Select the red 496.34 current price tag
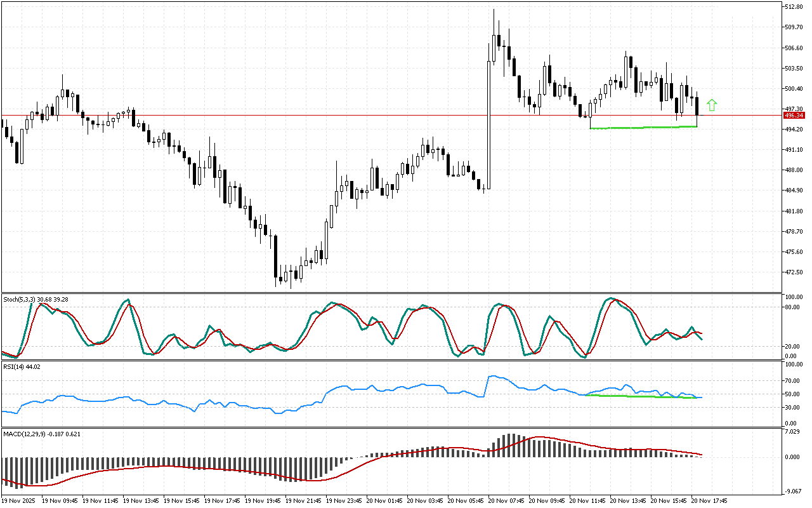Image resolution: width=812 pixels, height=508 pixels. click(x=794, y=116)
